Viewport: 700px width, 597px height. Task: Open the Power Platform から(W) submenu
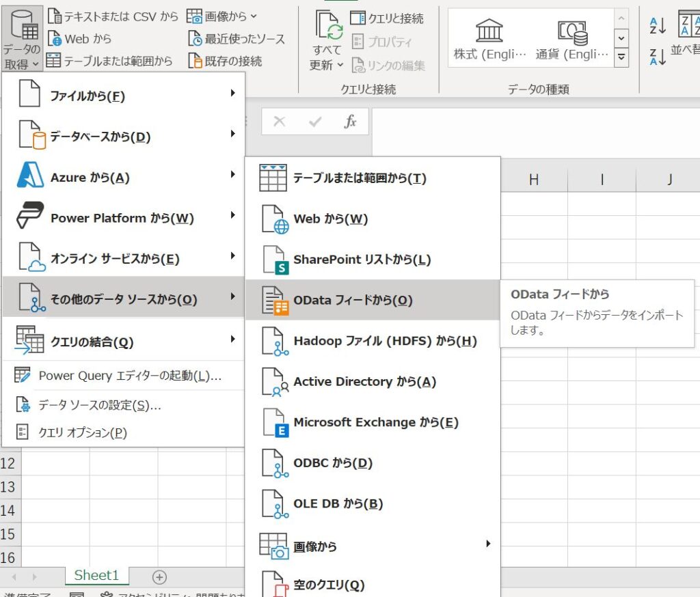pyautogui.click(x=124, y=217)
